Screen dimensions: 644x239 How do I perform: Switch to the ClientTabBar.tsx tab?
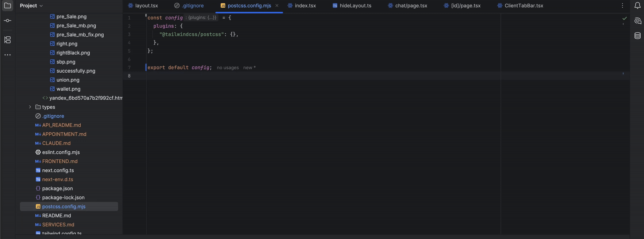click(x=520, y=6)
